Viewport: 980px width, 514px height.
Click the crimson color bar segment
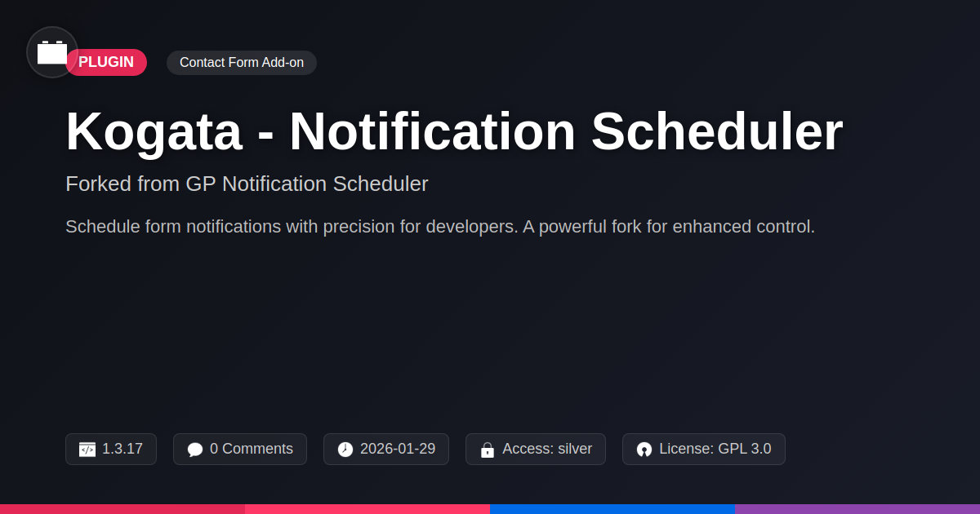point(122,508)
